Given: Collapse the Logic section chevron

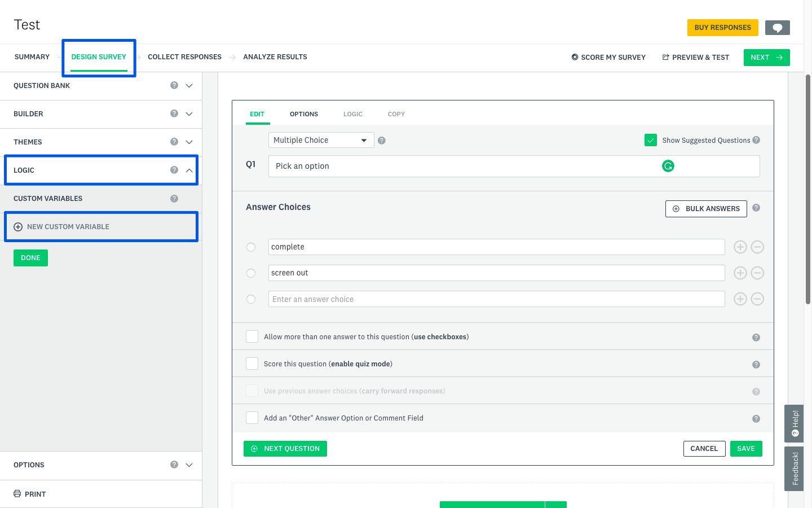Looking at the screenshot, I should [189, 170].
